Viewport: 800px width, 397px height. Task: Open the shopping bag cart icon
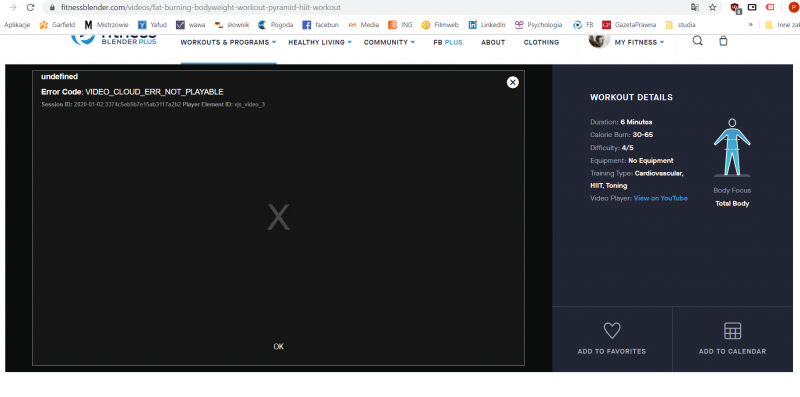pos(723,41)
